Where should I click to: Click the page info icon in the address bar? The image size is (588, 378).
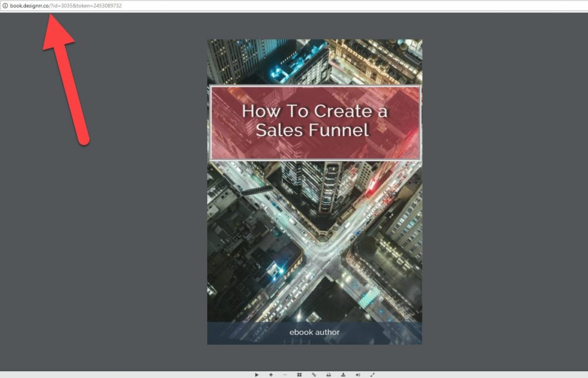click(5, 6)
